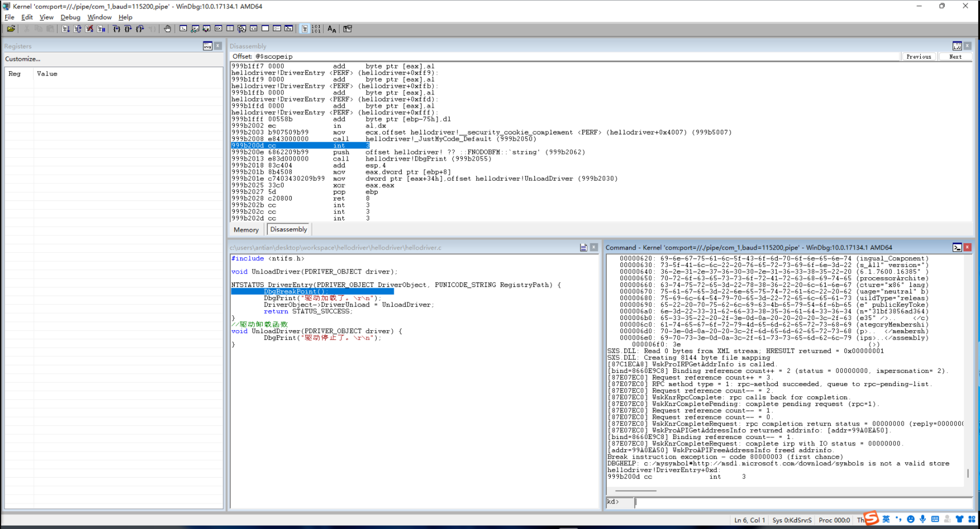Open the Call Stack toolbar icon
The width and height of the screenshot is (980, 529).
pyautogui.click(x=242, y=28)
